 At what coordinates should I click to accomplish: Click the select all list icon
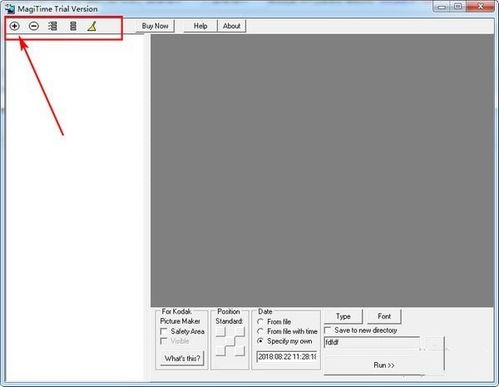pyautogui.click(x=53, y=26)
